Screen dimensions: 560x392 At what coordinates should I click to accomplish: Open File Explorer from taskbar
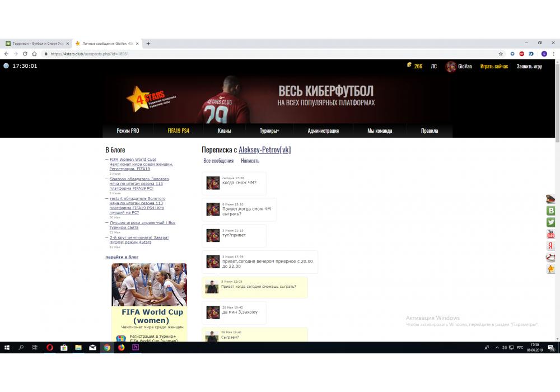(78, 347)
